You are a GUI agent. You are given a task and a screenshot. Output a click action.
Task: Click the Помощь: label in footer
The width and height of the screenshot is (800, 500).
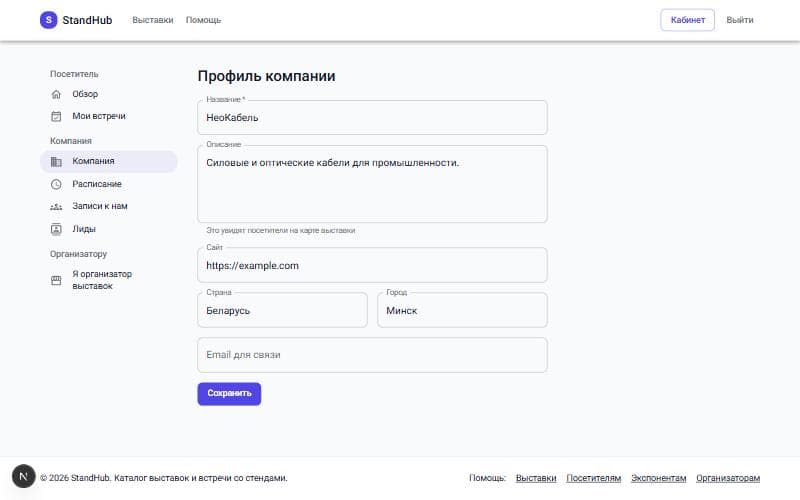click(x=487, y=478)
